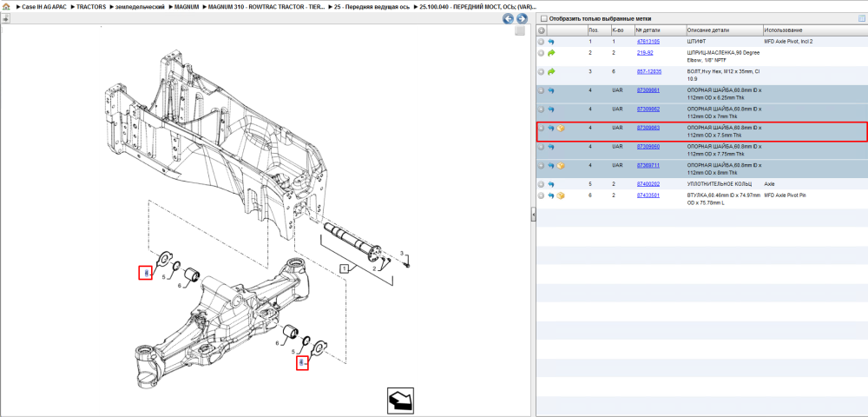The height and width of the screenshot is (417, 868).
Task: Open part number link 87309061
Action: click(x=648, y=89)
